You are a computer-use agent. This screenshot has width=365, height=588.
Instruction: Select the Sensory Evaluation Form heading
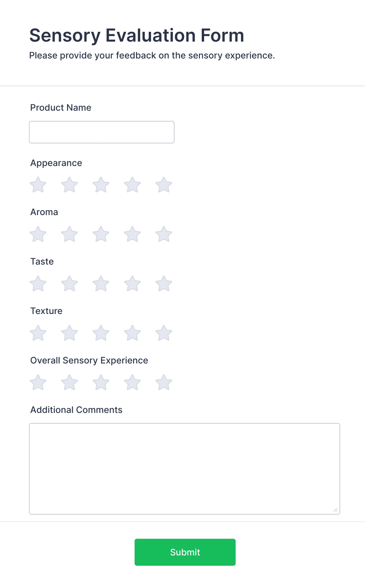pyautogui.click(x=137, y=35)
